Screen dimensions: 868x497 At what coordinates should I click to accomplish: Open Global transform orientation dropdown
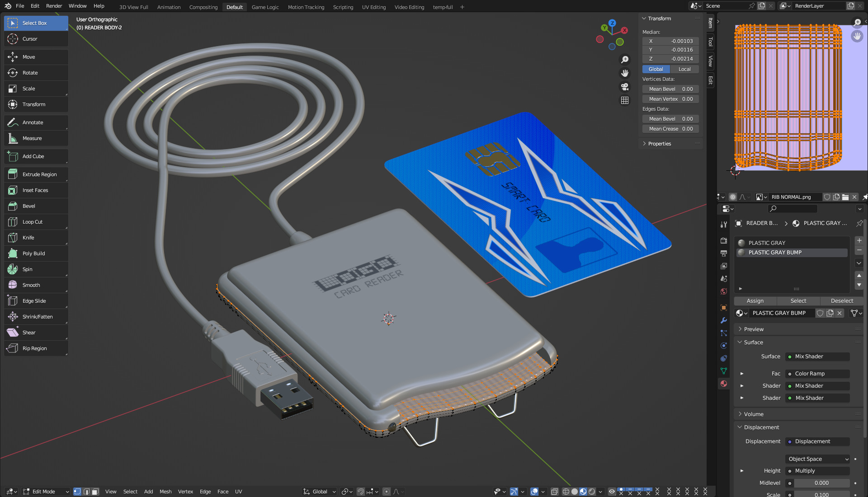(320, 492)
